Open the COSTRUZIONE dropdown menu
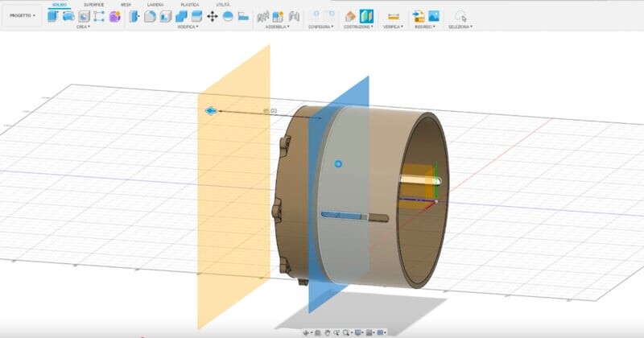This screenshot has height=338, width=644. point(358,27)
